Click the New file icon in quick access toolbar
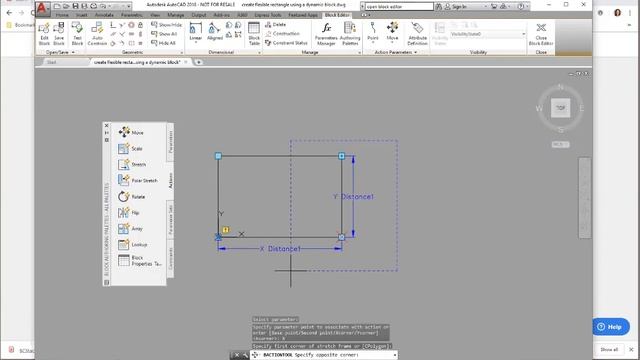The width and height of the screenshot is (640, 360). click(57, 6)
